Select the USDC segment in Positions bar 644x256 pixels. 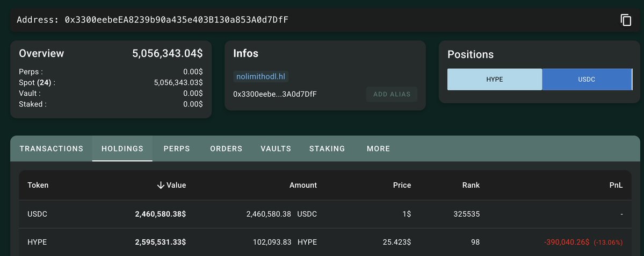(x=587, y=79)
